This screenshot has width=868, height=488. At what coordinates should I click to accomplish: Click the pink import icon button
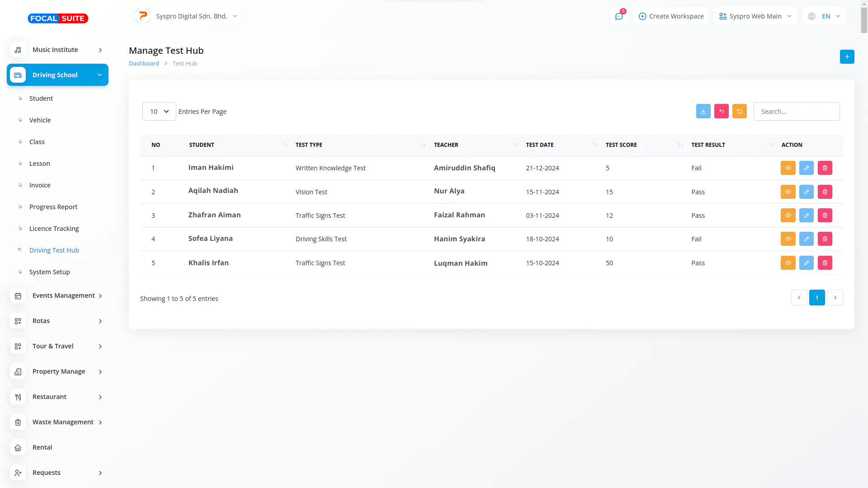pos(721,112)
